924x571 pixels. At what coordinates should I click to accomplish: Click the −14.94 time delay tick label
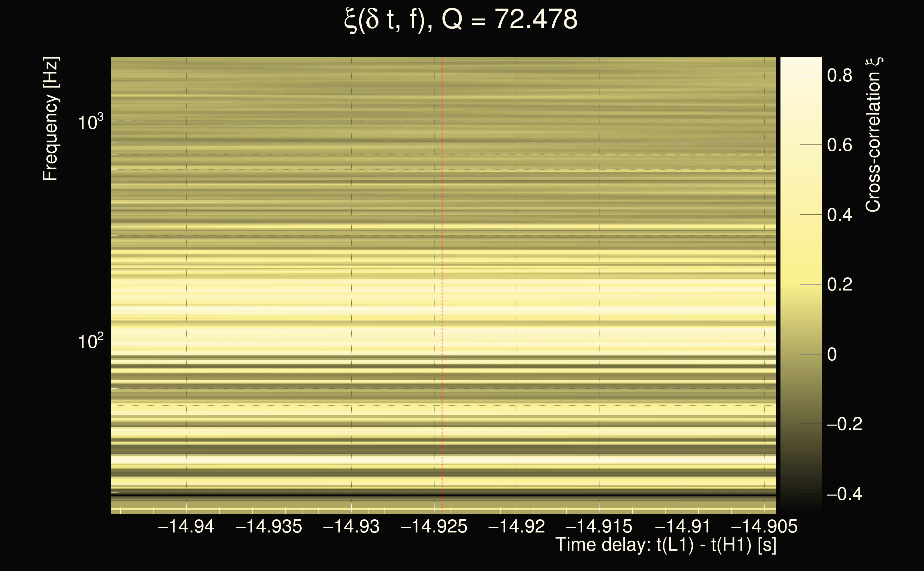(x=186, y=526)
